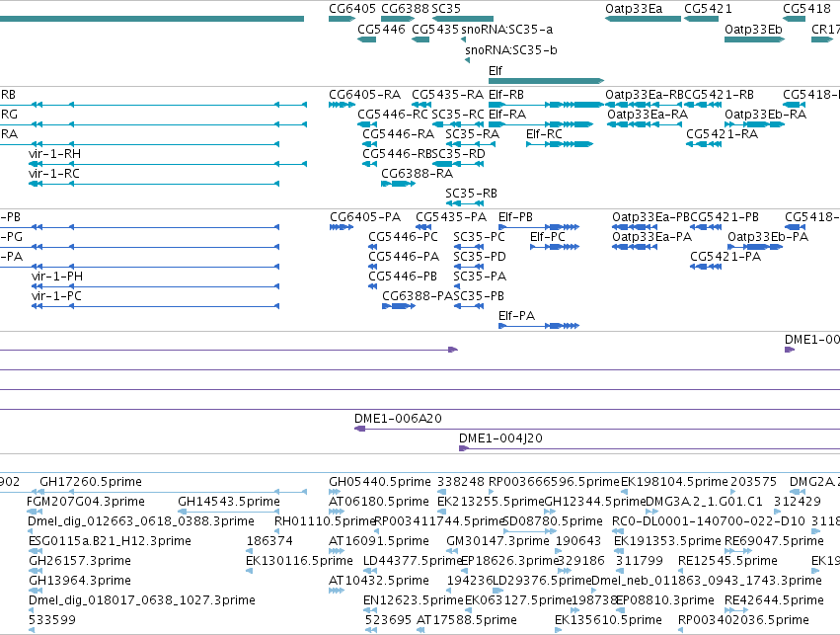Click EST FGM207G04.3prime
Image resolution: width=840 pixels, height=635 pixels.
[86, 502]
